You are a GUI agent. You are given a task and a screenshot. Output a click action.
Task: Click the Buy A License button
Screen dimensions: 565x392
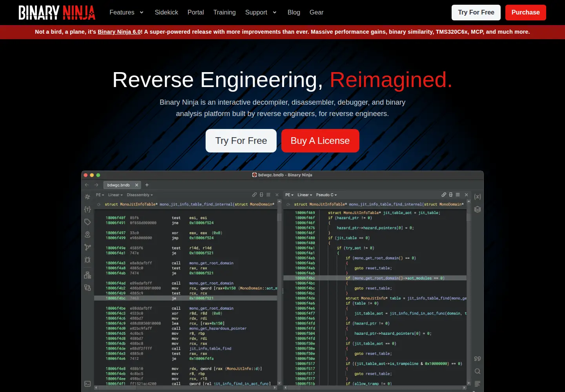point(320,141)
